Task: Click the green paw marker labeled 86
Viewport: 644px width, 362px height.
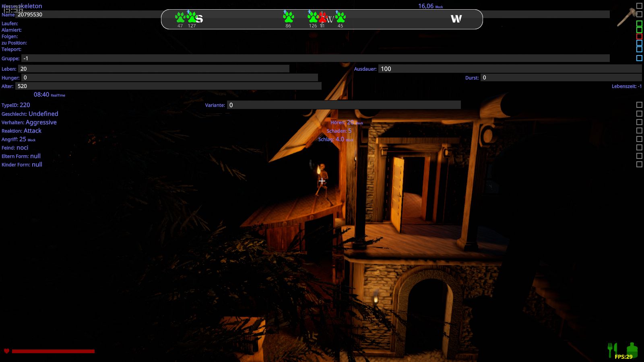Action: (x=288, y=17)
